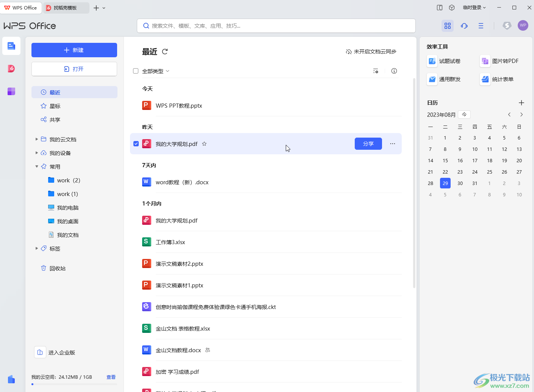Open the 全部类型 filter dropdown
The height and width of the screenshot is (392, 534).
pyautogui.click(x=155, y=71)
